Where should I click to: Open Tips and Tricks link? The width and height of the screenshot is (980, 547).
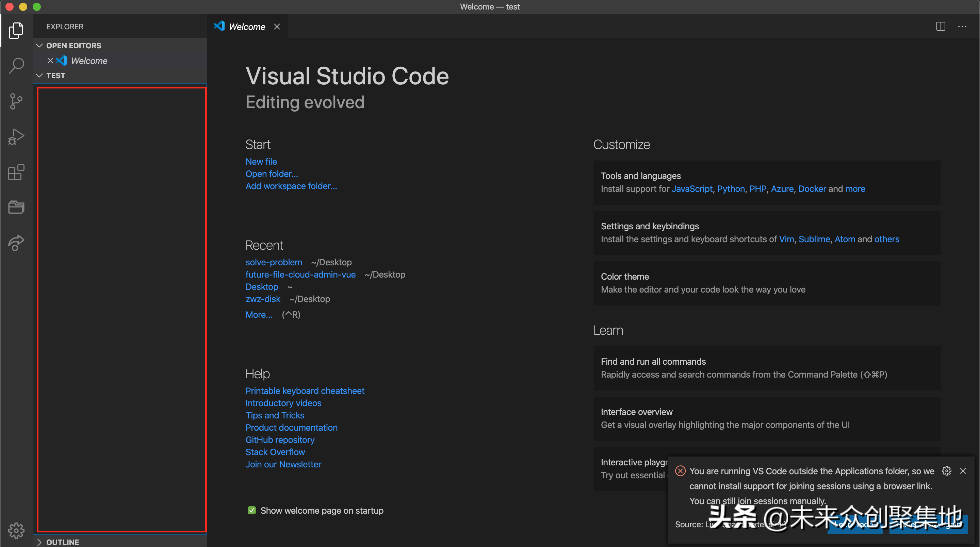coord(275,415)
